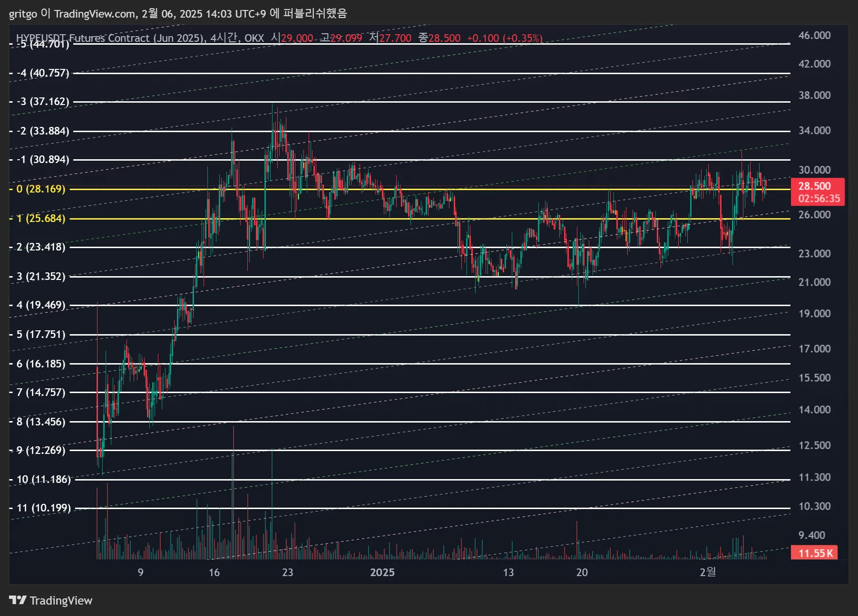Screen dimensions: 858x616
Task: Click the low price 27.700 value
Action: click(395, 38)
